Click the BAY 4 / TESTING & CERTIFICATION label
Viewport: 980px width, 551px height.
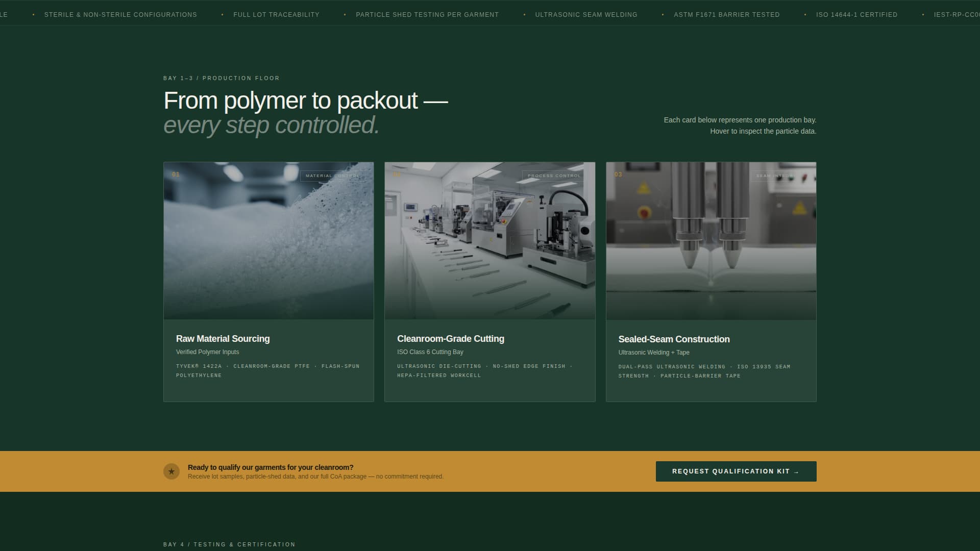click(229, 544)
